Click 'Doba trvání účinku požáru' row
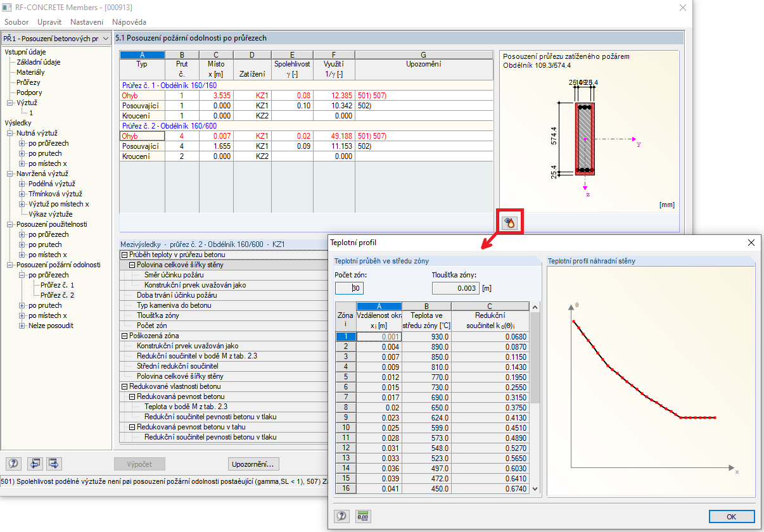This screenshot has height=532, width=764. coord(177,295)
